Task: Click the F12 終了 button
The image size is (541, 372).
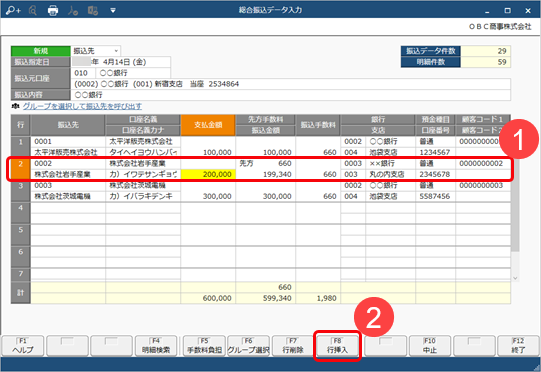Action: point(518,345)
